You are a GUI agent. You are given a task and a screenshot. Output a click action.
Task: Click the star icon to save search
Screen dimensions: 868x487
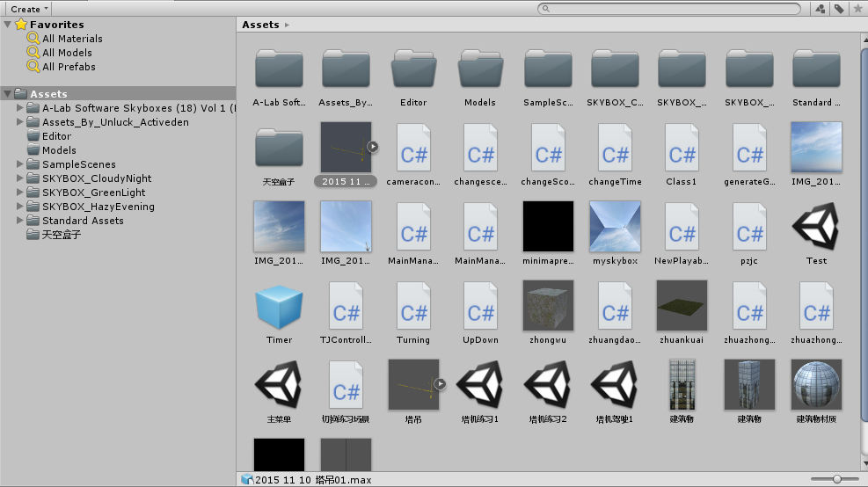point(857,9)
